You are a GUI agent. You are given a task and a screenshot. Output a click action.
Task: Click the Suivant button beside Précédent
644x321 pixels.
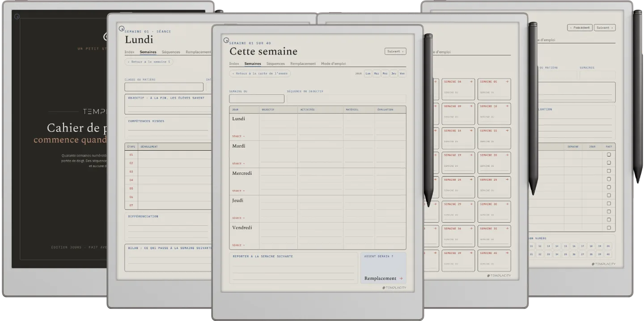coord(605,28)
